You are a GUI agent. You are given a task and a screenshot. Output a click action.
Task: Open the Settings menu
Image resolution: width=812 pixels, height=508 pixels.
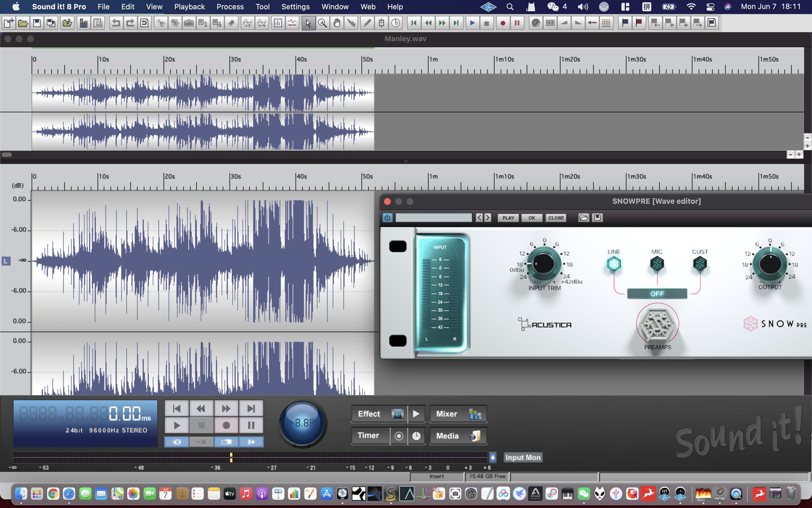[x=295, y=7]
